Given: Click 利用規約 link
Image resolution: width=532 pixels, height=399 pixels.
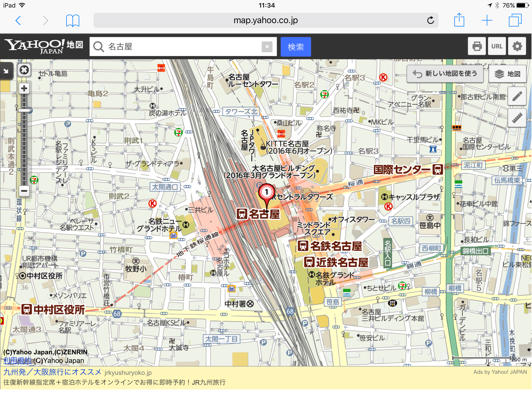Looking at the screenshot, I should 17,361.
